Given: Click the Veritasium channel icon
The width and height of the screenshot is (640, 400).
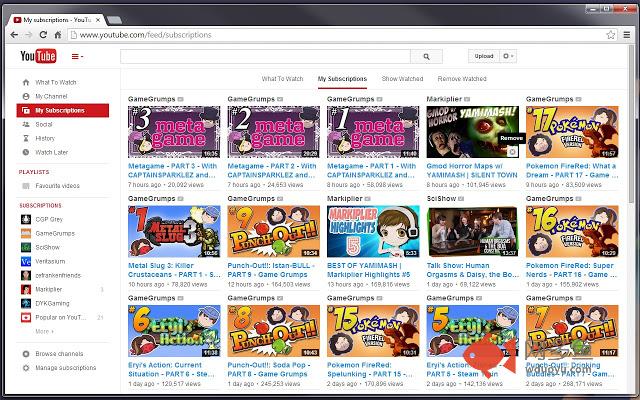Looking at the screenshot, I should (26, 261).
